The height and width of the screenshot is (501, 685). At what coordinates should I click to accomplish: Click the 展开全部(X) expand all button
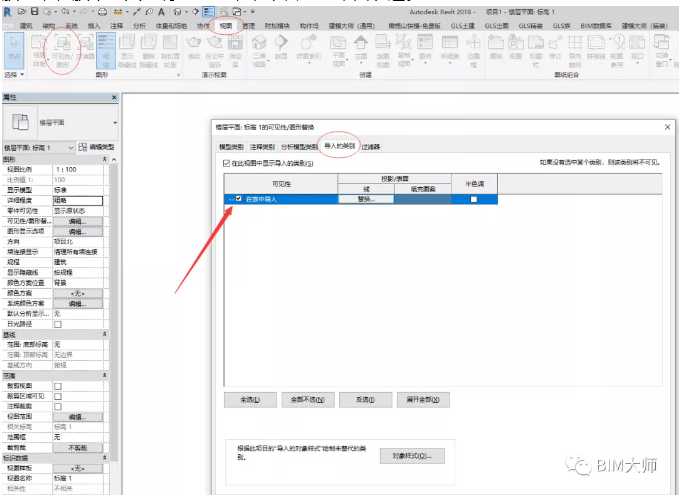pos(423,400)
